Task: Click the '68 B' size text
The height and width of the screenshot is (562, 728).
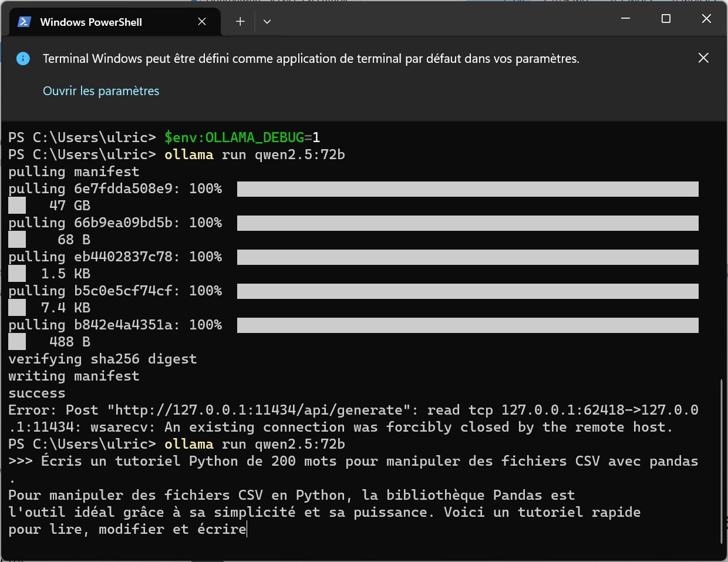Action: [x=74, y=240]
